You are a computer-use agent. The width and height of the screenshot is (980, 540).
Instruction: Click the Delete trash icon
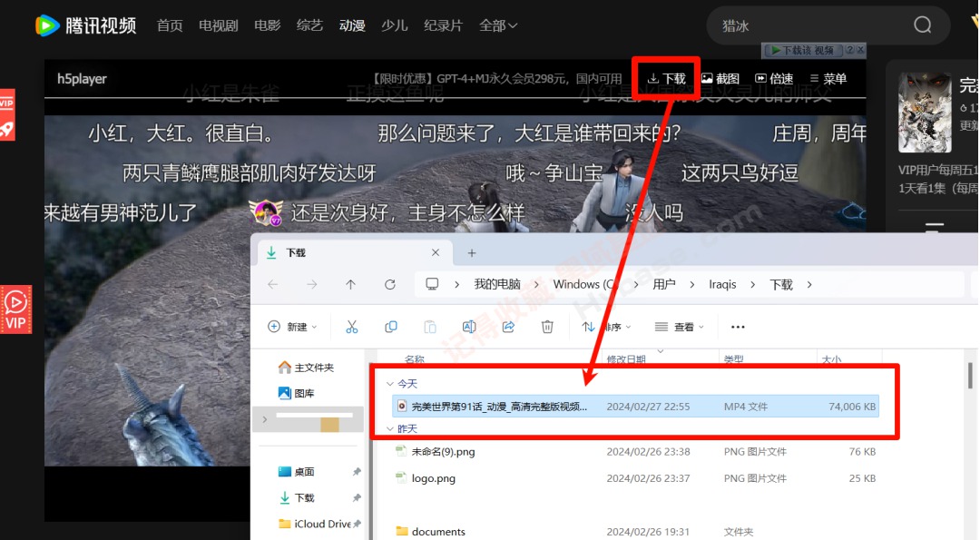547,326
